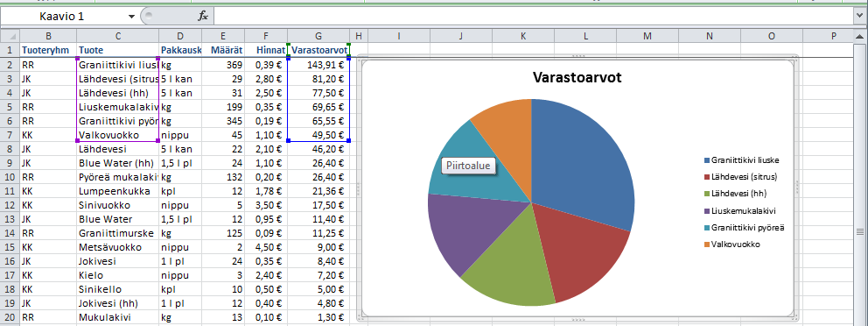868x326 pixels.
Task: Expand the formula bar with the arrow
Action: 861,17
